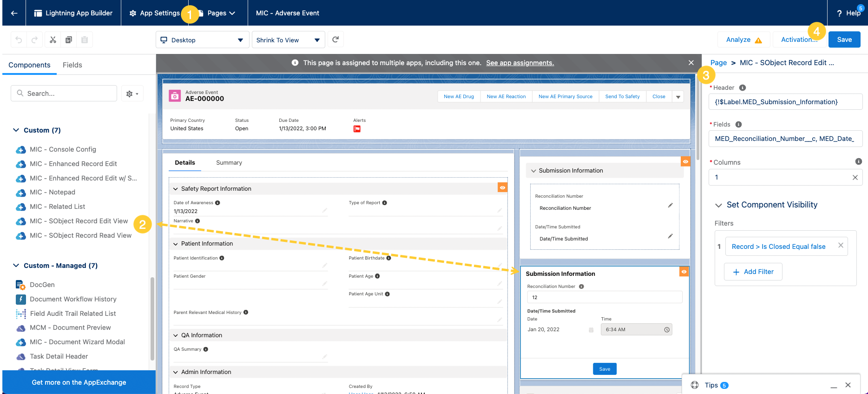The image size is (868, 394).
Task: Open the Summary tab
Action: (x=229, y=163)
